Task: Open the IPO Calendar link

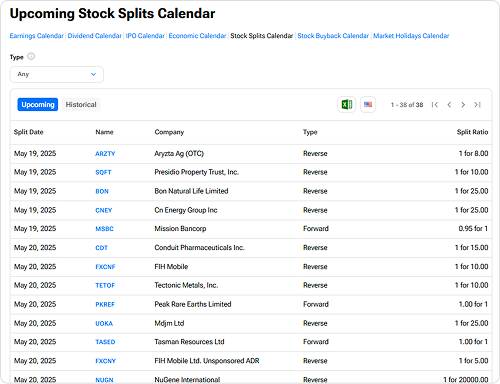Action: [x=145, y=36]
